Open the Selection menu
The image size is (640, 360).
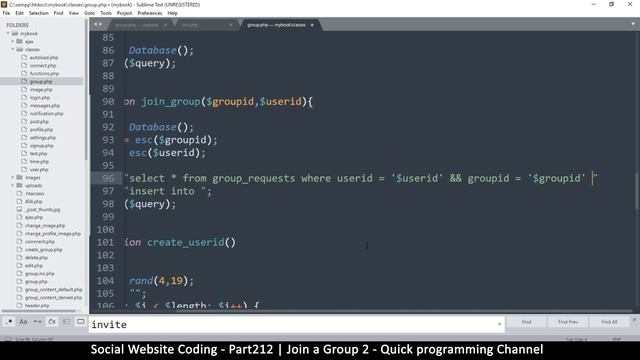click(x=39, y=13)
